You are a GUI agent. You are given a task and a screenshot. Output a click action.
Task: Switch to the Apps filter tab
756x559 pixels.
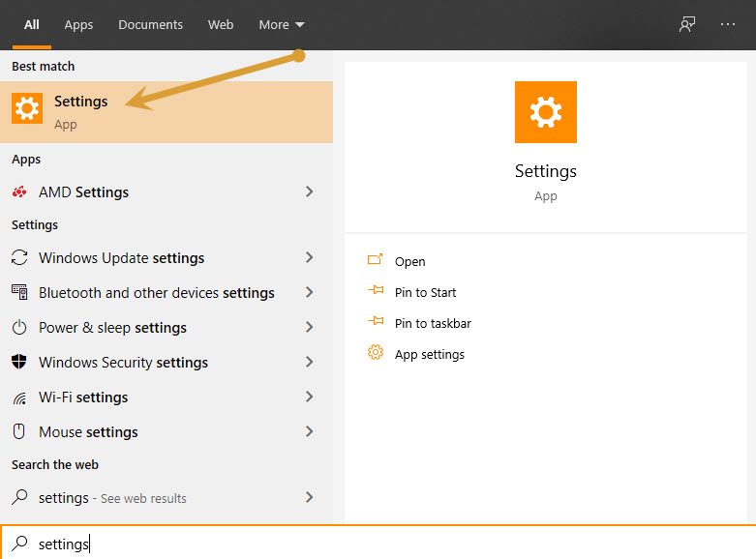pyautogui.click(x=78, y=24)
